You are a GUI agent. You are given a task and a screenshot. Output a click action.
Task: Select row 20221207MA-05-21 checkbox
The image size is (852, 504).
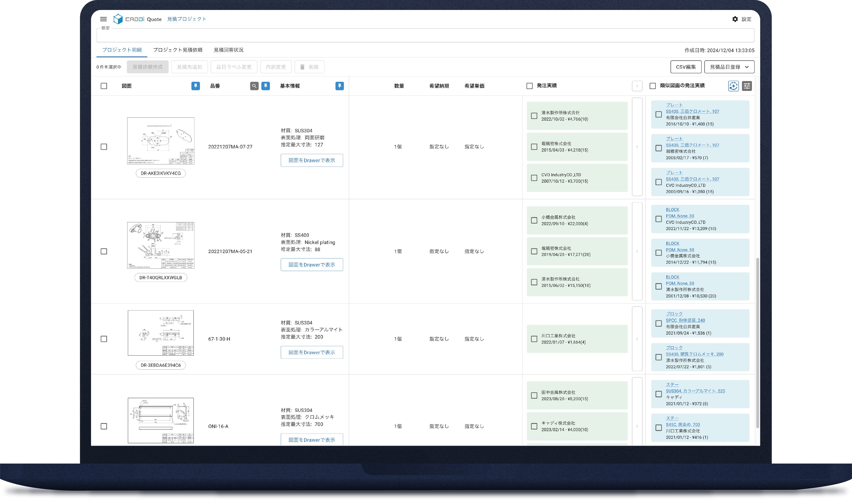click(104, 251)
